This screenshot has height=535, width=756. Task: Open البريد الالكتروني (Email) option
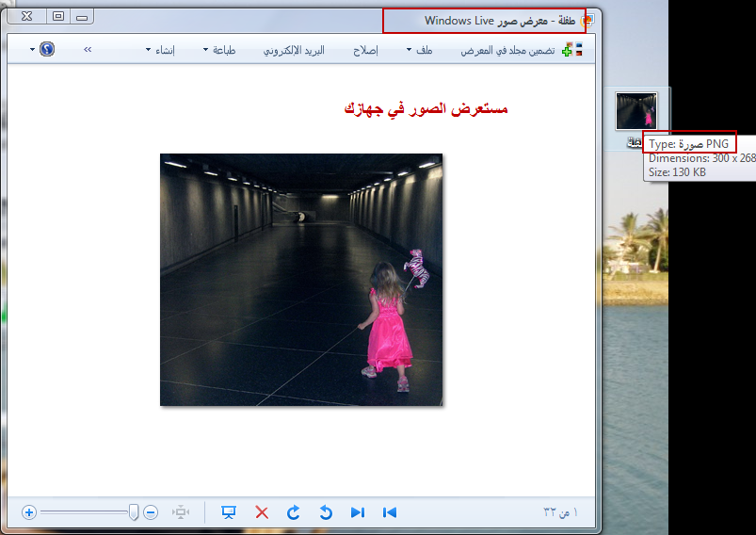click(295, 50)
